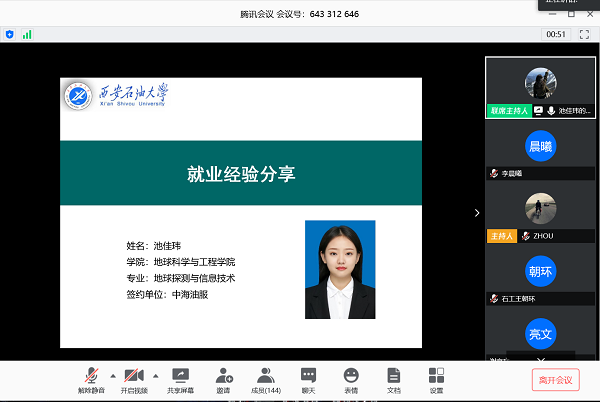The height and width of the screenshot is (402, 600).
Task: Turn on camera with 开启视频
Action: pyautogui.click(x=133, y=379)
